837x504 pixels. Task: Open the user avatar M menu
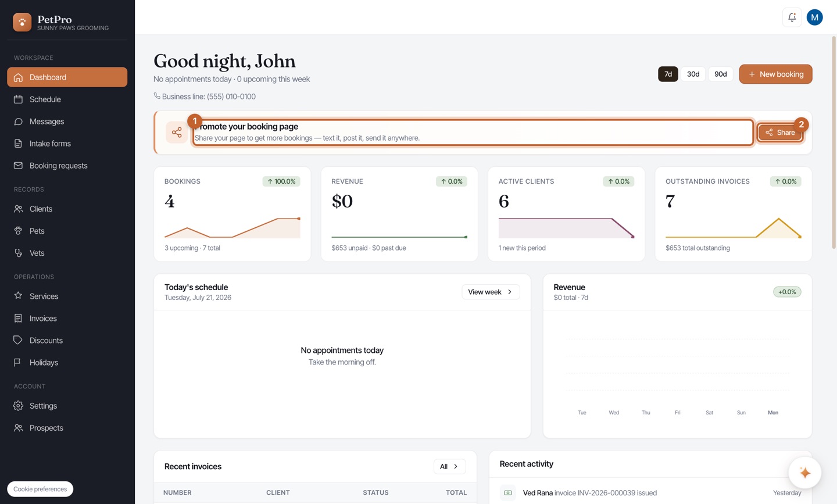point(815,17)
